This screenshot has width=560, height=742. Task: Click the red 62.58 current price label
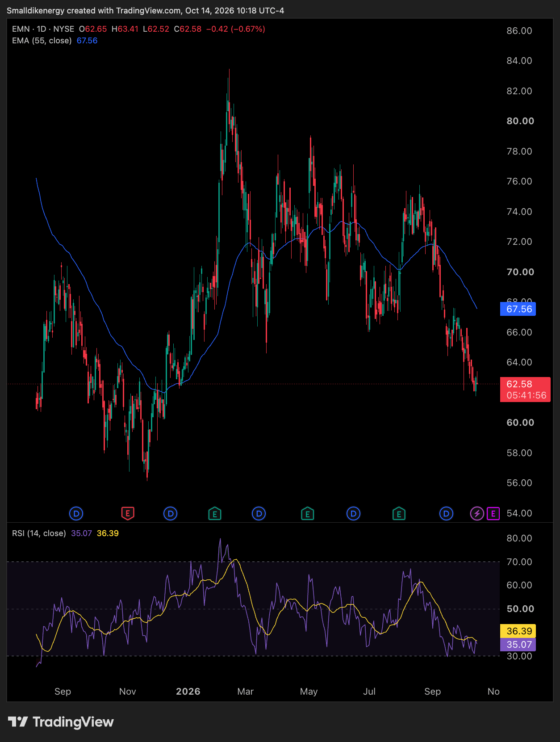click(525, 390)
